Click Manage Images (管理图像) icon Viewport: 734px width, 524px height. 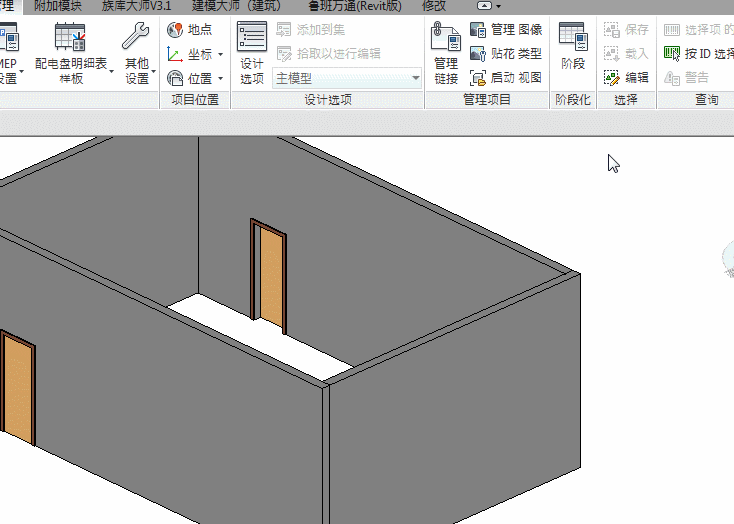pos(478,30)
